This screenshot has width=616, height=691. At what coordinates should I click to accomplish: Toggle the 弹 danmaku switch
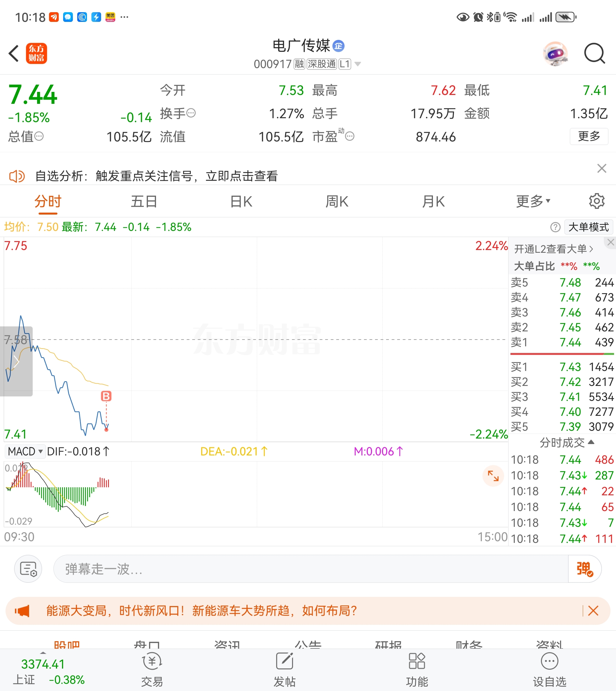584,569
